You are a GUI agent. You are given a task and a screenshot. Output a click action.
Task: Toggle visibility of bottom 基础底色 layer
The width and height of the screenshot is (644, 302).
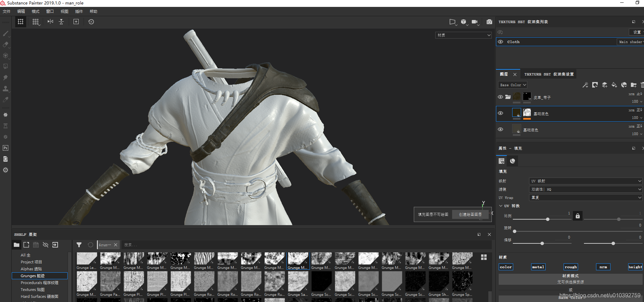click(x=500, y=129)
